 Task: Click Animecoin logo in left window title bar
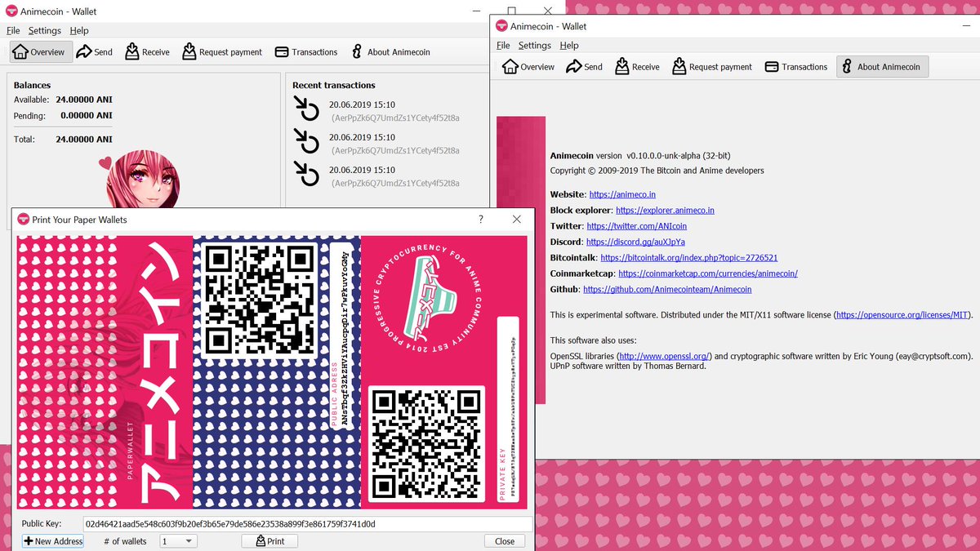pyautogui.click(x=11, y=11)
